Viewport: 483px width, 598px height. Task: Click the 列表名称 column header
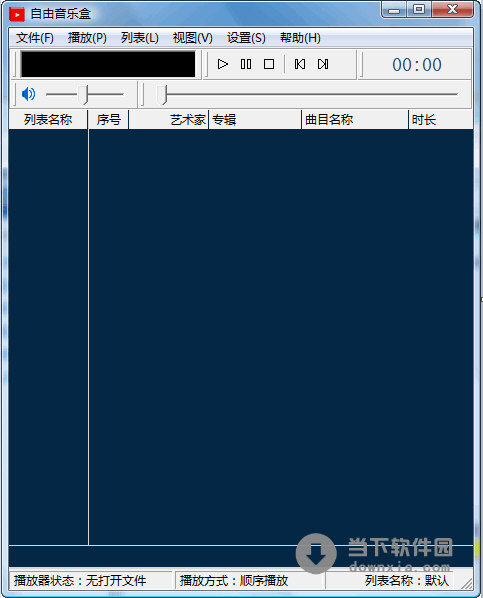pyautogui.click(x=48, y=120)
